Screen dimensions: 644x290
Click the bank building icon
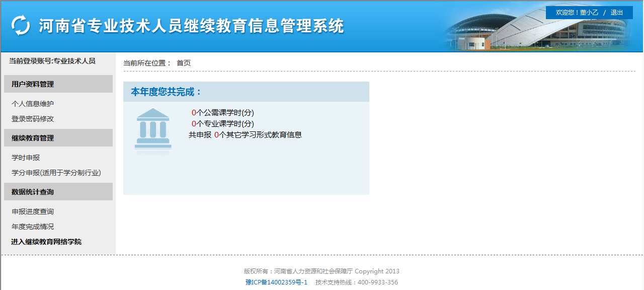[153, 129]
